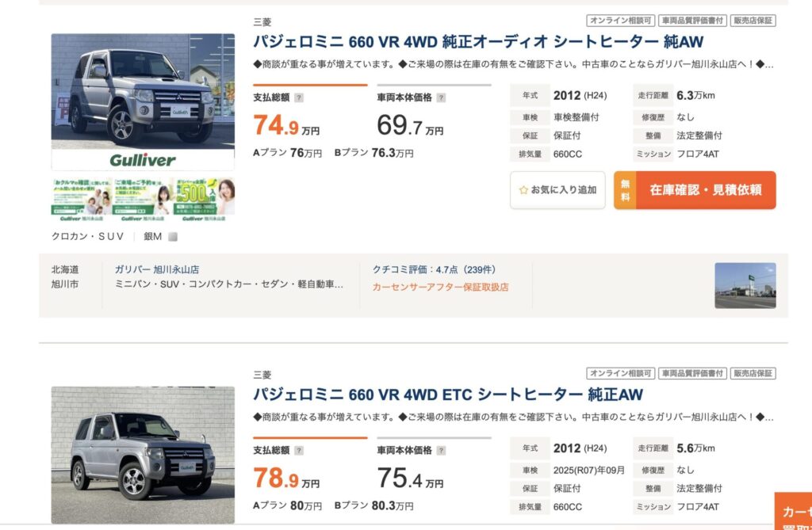Click 北海道 location text
812x530 pixels.
[65, 269]
